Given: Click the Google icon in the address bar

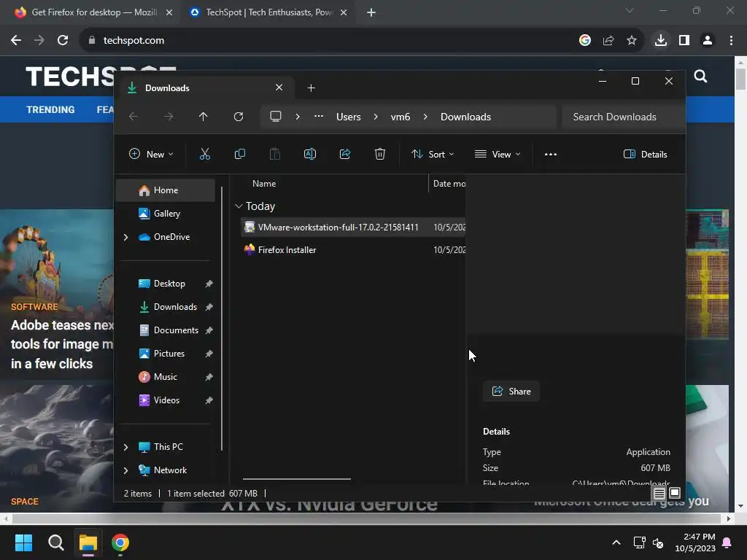Looking at the screenshot, I should (x=584, y=41).
